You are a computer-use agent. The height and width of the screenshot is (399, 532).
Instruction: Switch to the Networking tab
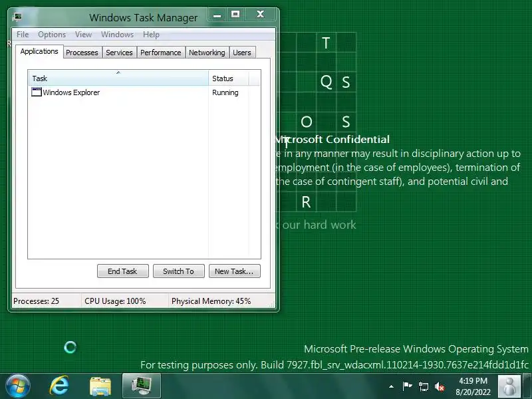click(207, 53)
